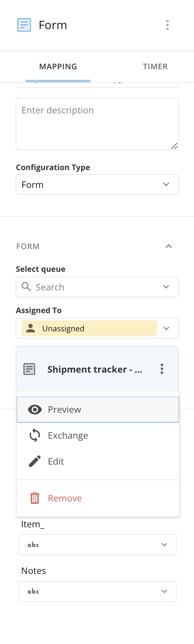194x644 pixels.
Task: Click the Enter description text area
Action: coord(97,124)
